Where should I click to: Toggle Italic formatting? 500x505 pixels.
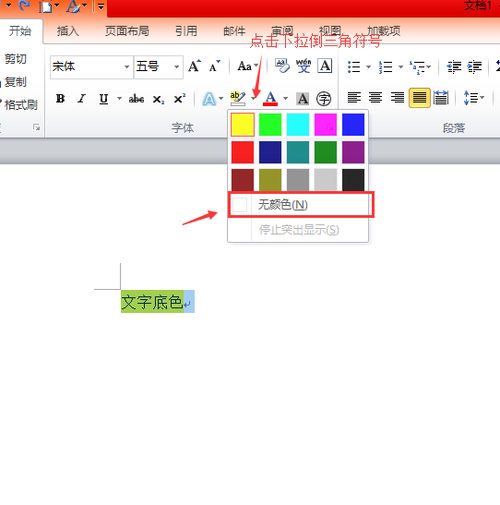[82, 99]
